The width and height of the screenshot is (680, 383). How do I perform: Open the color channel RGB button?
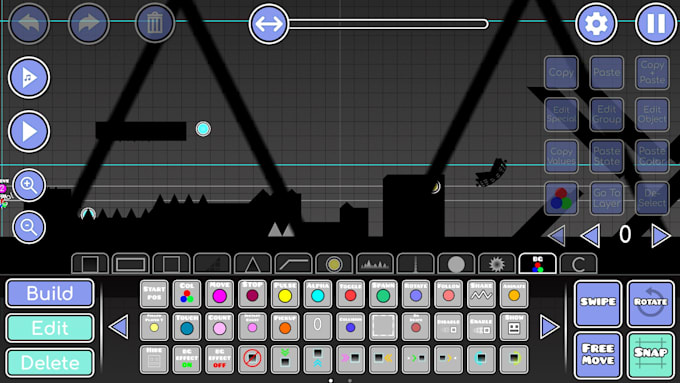(x=561, y=198)
